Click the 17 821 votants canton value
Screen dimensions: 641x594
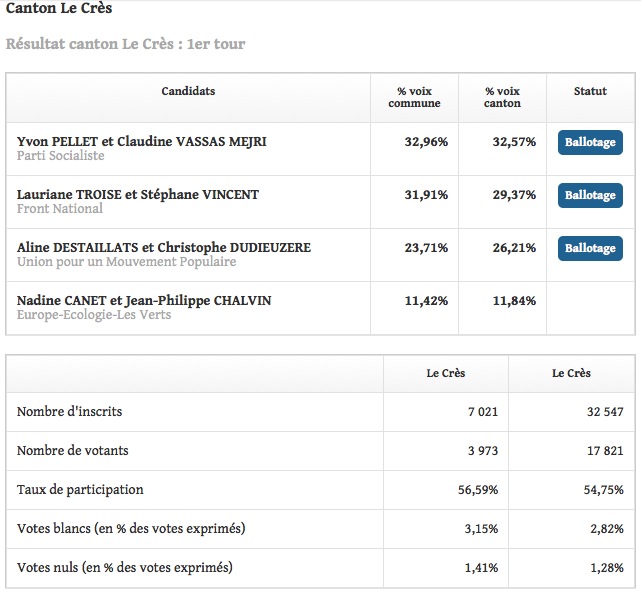click(x=605, y=451)
